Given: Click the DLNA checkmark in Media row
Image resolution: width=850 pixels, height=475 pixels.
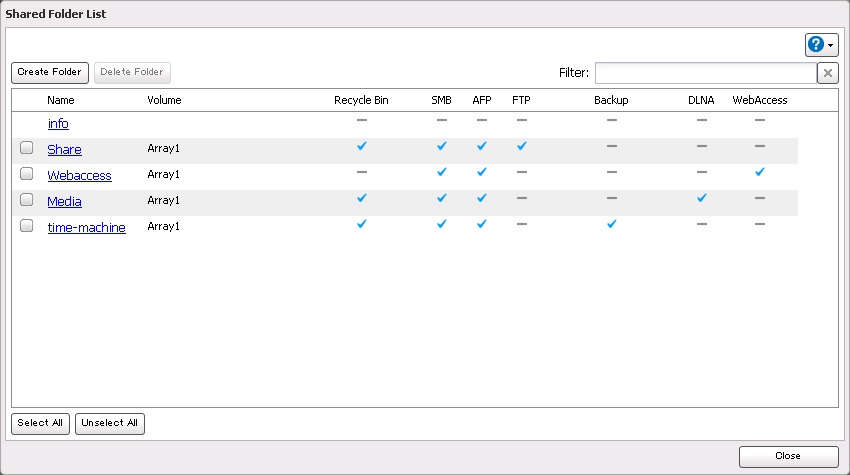Looking at the screenshot, I should point(701,198).
